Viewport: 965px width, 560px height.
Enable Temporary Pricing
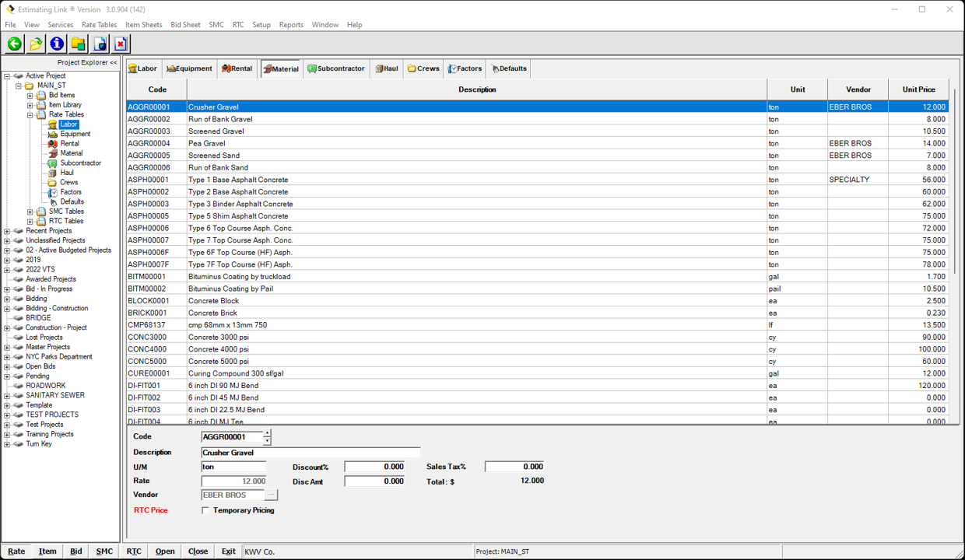[205, 510]
